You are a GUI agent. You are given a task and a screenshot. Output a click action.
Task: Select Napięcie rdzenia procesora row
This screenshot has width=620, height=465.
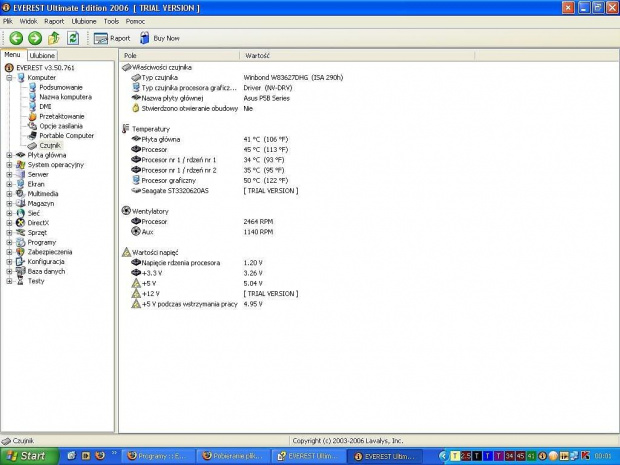(x=197, y=263)
